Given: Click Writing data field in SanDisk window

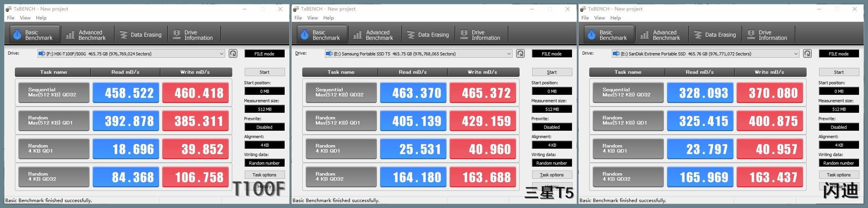Looking at the screenshot, I should [x=839, y=163].
